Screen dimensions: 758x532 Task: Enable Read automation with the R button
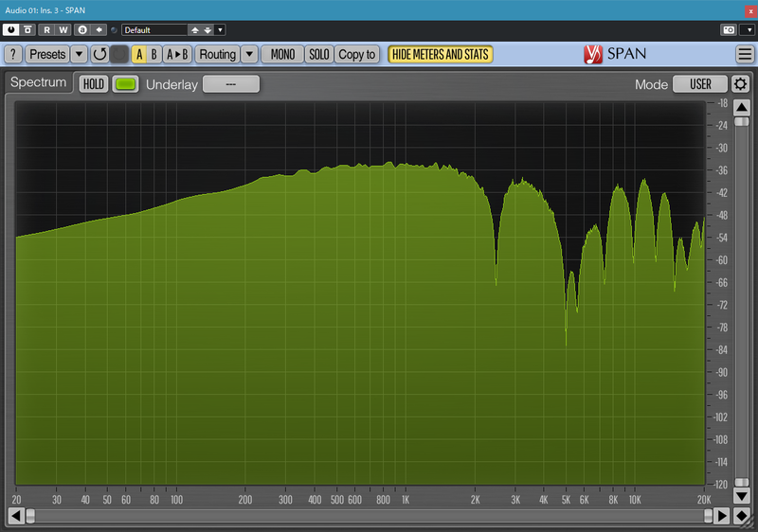pos(46,30)
